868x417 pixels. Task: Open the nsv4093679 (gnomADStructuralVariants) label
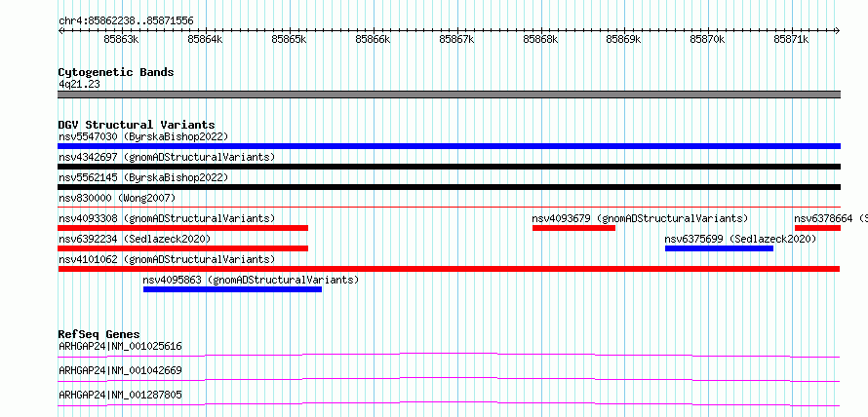coord(640,218)
